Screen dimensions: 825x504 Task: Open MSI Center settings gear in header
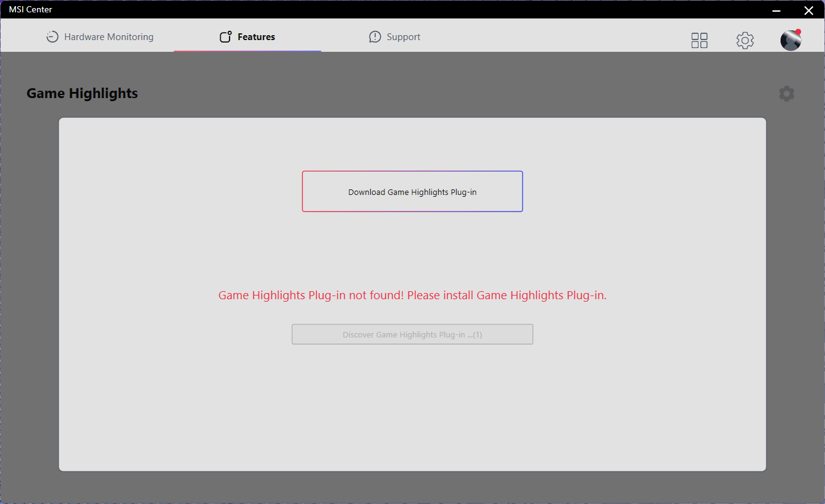pyautogui.click(x=745, y=41)
